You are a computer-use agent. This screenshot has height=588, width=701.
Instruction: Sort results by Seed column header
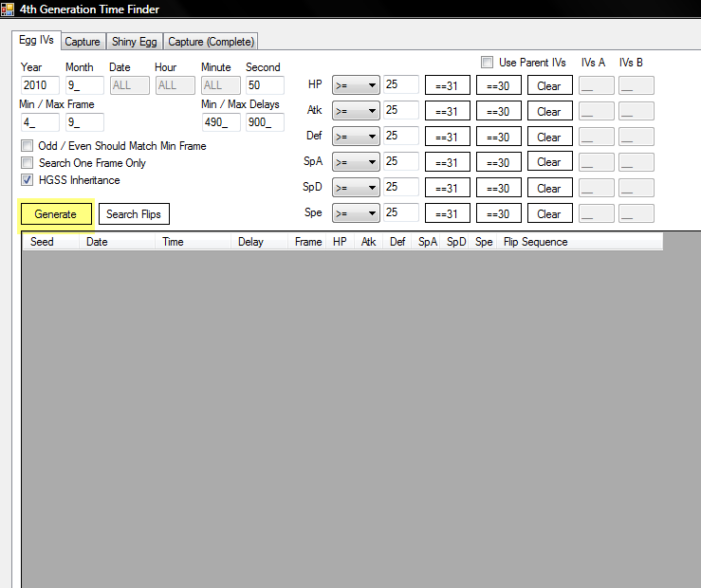(x=43, y=242)
